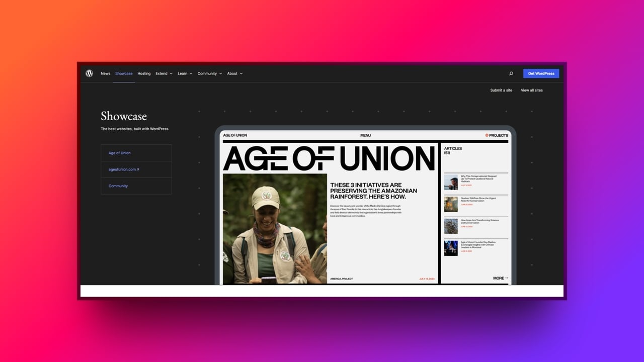Click the MENU label in site preview
This screenshot has height=362, width=644.
(365, 135)
